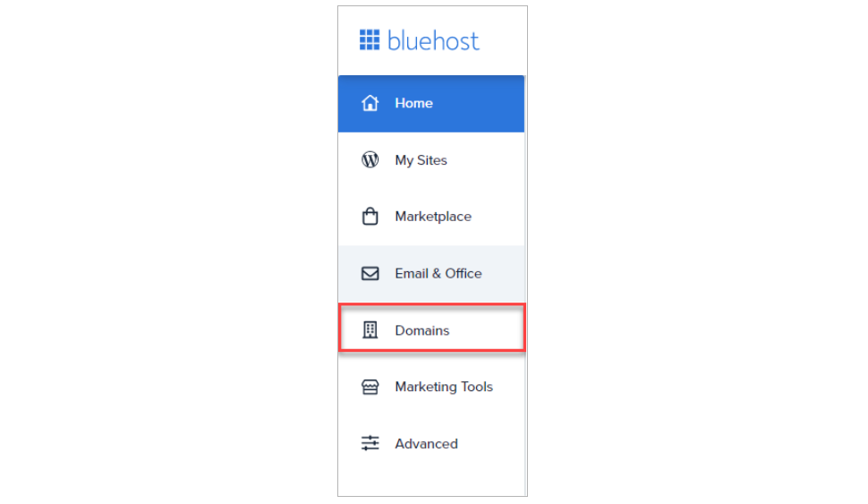This screenshot has width=868, height=504.
Task: Open My Sites in the sidebar
Action: pyautogui.click(x=431, y=160)
